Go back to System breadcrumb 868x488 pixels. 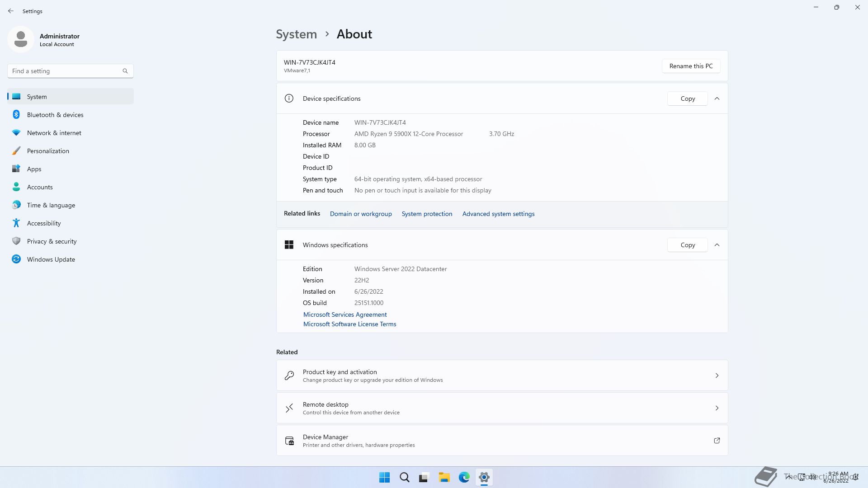point(296,34)
